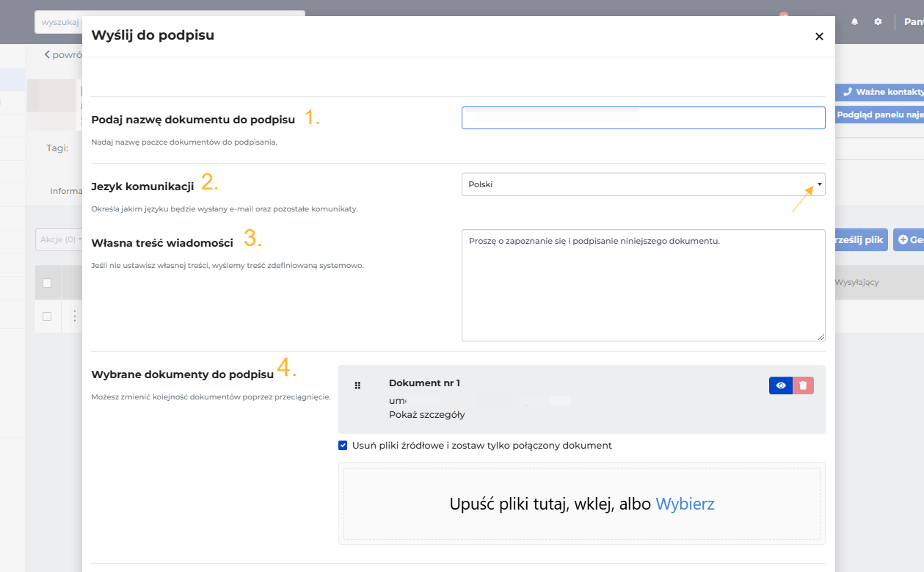The height and width of the screenshot is (572, 924).
Task: Open the Jezyk komunikacji dropdown
Action: (643, 184)
